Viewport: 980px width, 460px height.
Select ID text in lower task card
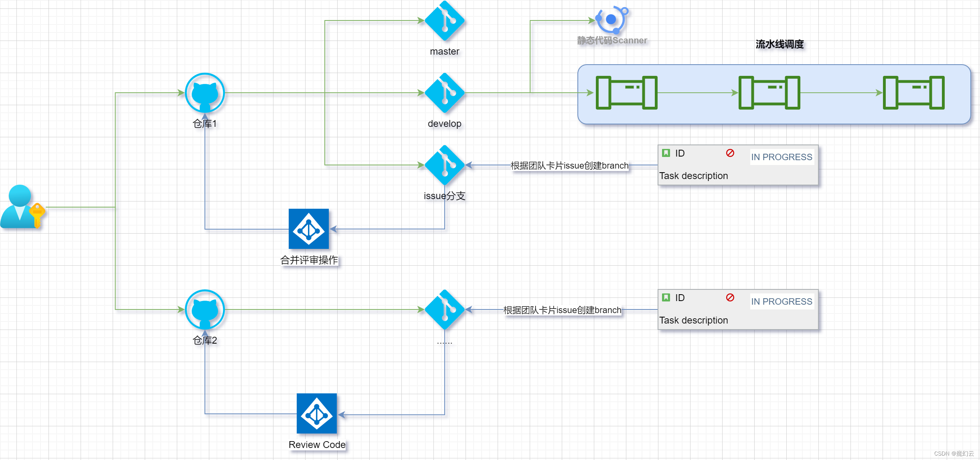tap(680, 298)
